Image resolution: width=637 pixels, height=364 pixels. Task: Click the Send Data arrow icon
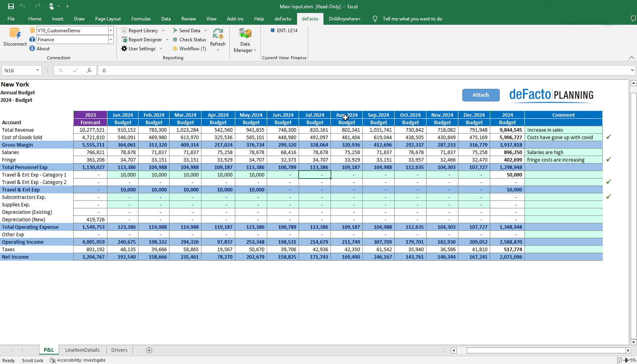coord(175,31)
